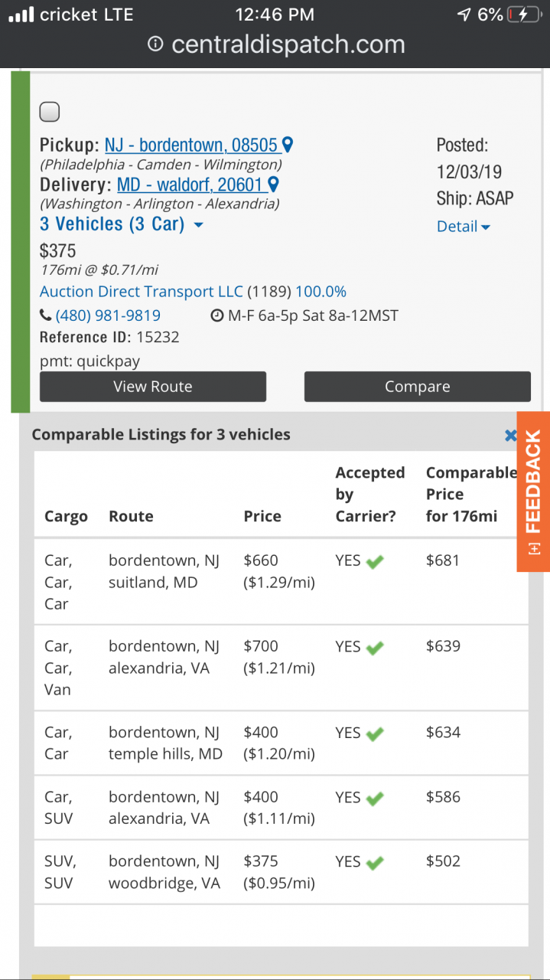Screen dimensions: 550x980
Task: Expand the Detail dropdown
Action: click(x=464, y=226)
